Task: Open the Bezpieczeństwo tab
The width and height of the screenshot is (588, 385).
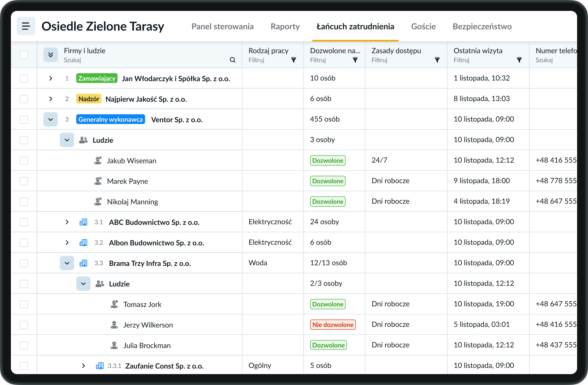Action: [x=482, y=26]
